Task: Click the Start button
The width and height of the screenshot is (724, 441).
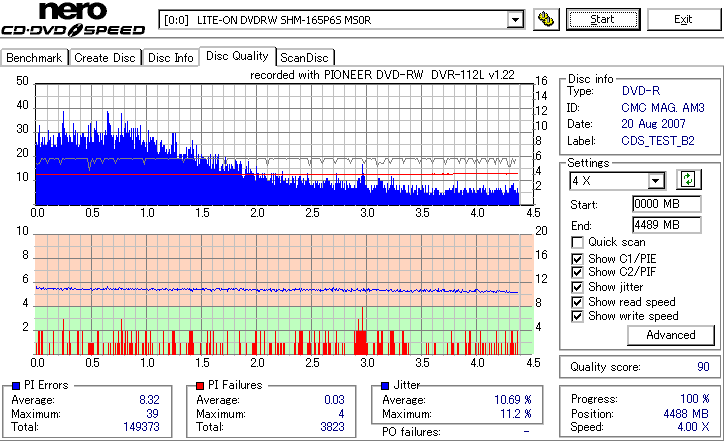Action: [x=603, y=19]
